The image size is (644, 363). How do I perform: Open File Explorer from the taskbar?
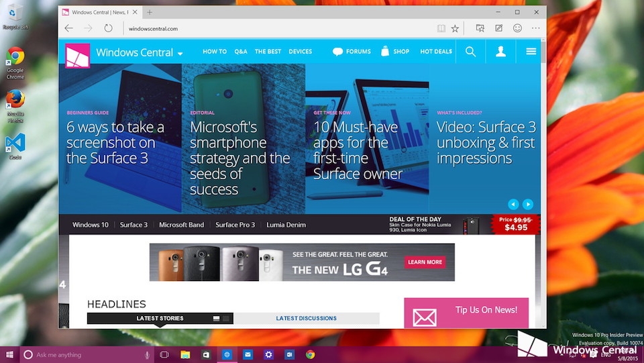185,354
